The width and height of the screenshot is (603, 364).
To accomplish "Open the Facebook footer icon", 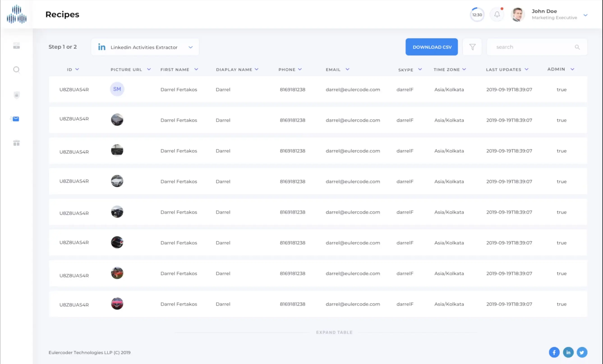I will click(554, 352).
